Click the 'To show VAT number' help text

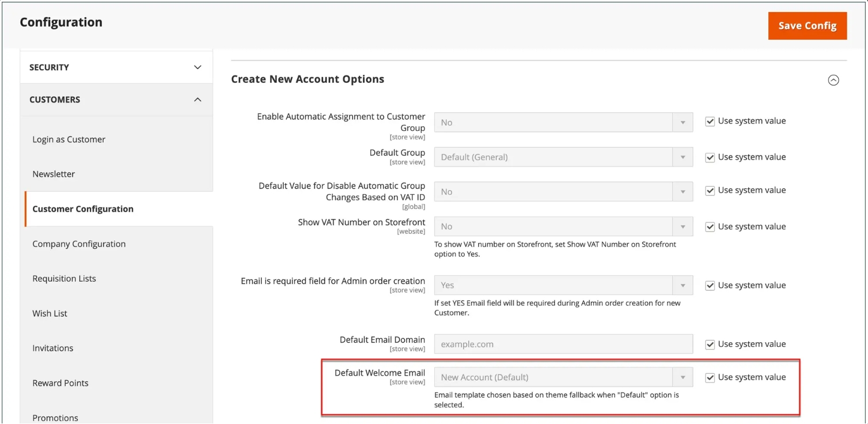pos(555,249)
